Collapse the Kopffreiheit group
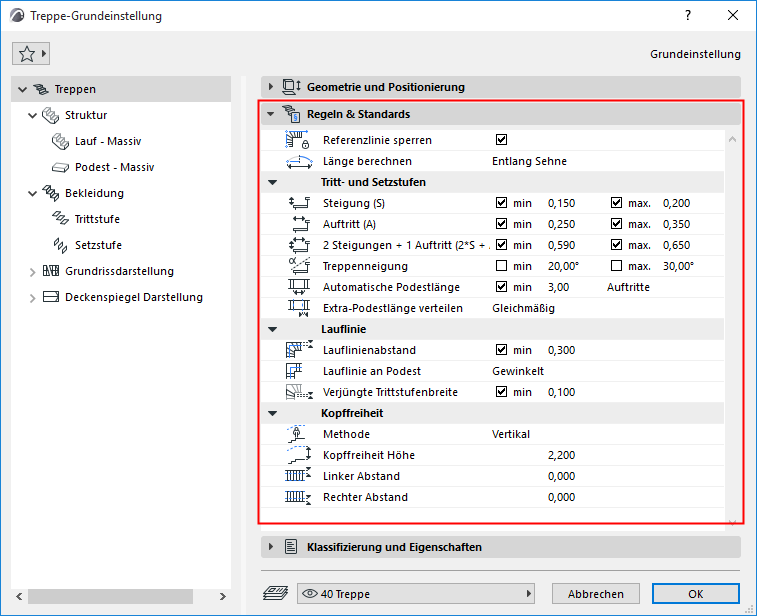Viewport: 757px width, 616px height. click(273, 413)
